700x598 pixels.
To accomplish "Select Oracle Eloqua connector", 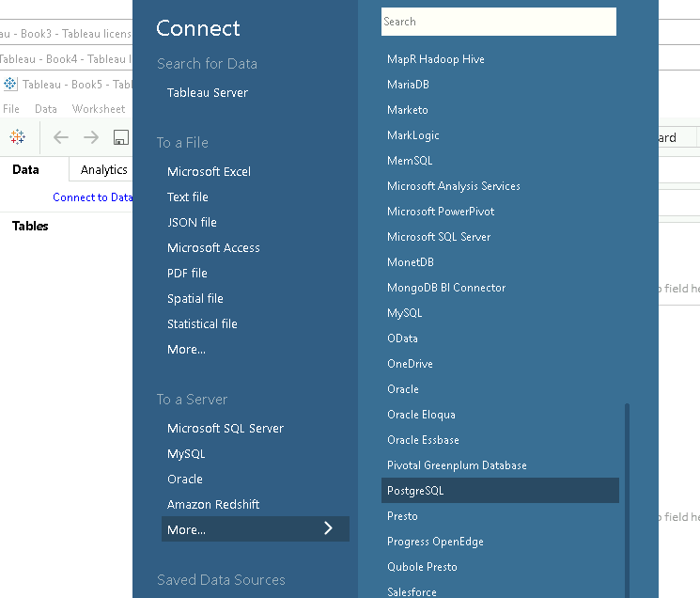I will [x=421, y=415].
